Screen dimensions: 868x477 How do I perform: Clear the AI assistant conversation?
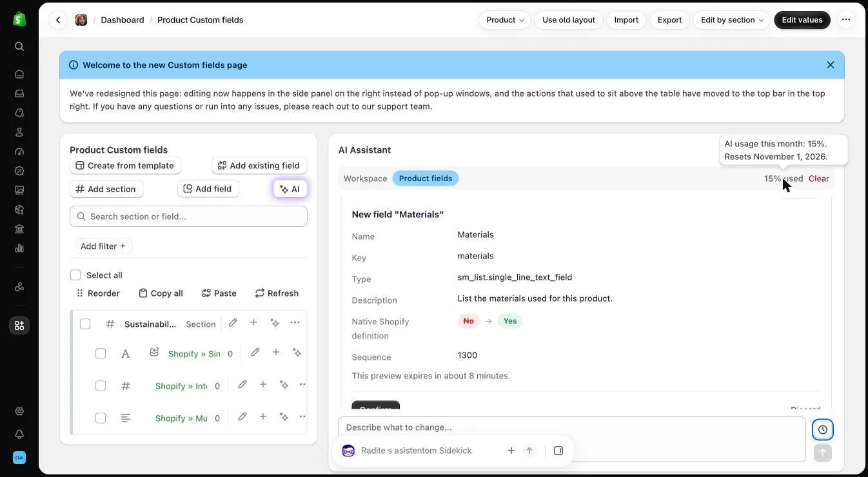[x=818, y=179]
